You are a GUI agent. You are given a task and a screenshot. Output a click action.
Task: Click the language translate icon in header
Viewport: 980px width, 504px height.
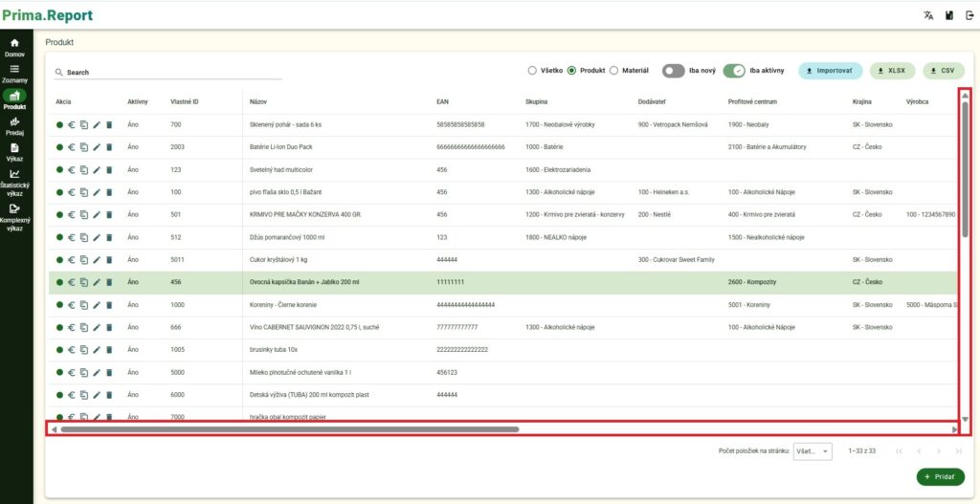[927, 15]
